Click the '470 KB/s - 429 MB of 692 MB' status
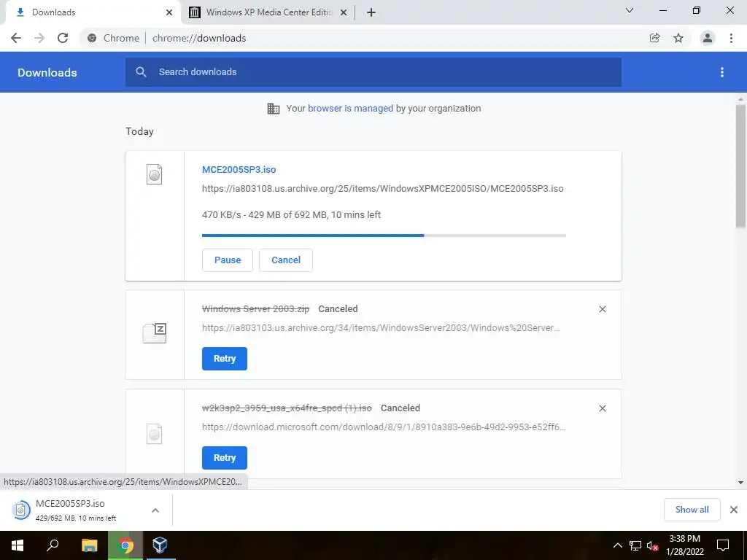 (291, 215)
